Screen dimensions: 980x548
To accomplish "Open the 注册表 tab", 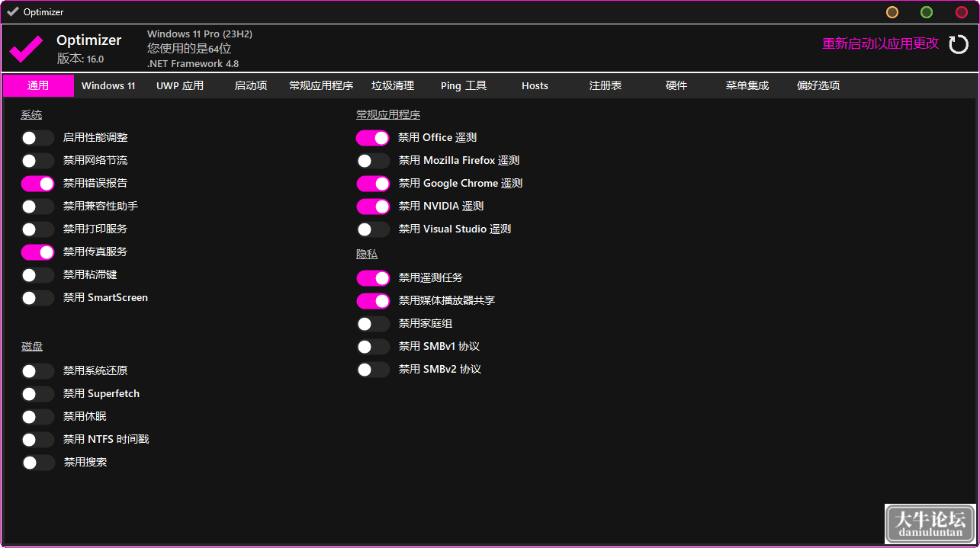I will point(606,85).
